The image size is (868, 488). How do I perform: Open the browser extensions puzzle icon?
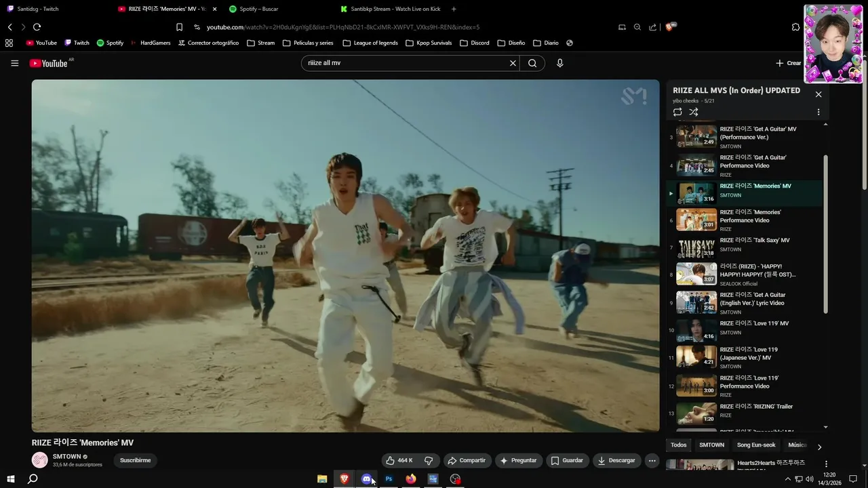[x=795, y=27]
